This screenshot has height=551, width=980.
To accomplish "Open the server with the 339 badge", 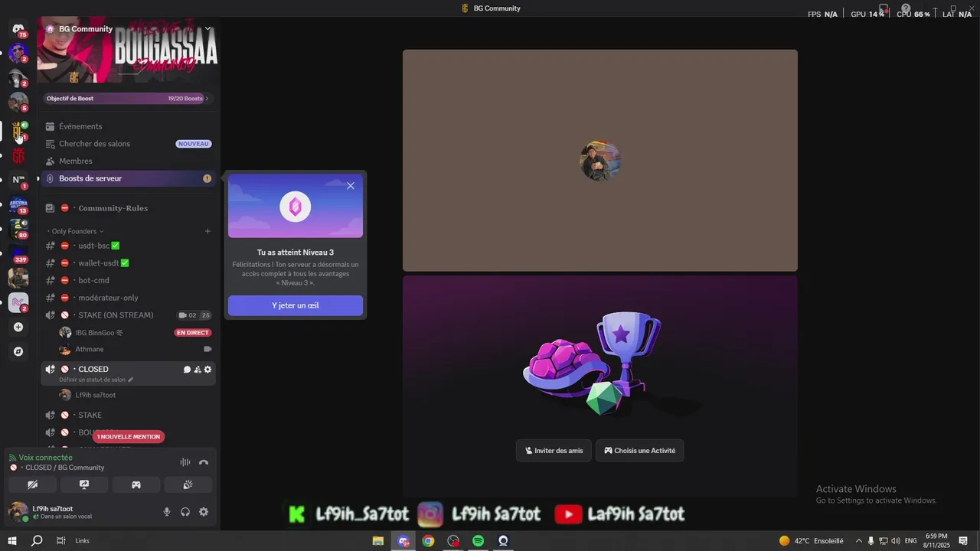I will pyautogui.click(x=18, y=253).
